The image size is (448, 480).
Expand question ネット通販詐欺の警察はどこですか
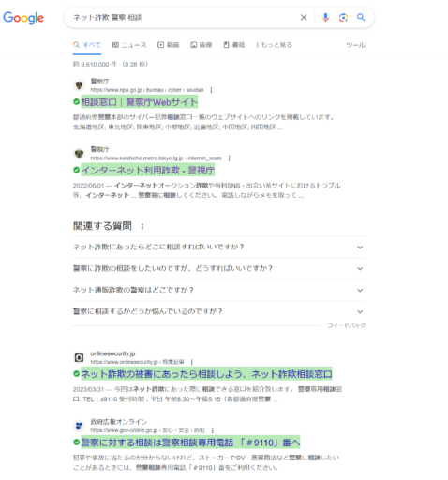click(x=219, y=290)
